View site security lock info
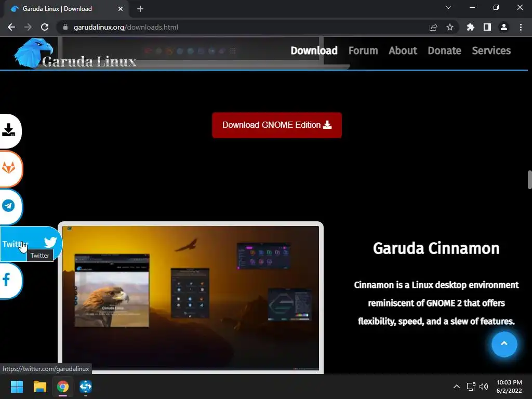The height and width of the screenshot is (399, 532). pyautogui.click(x=65, y=27)
